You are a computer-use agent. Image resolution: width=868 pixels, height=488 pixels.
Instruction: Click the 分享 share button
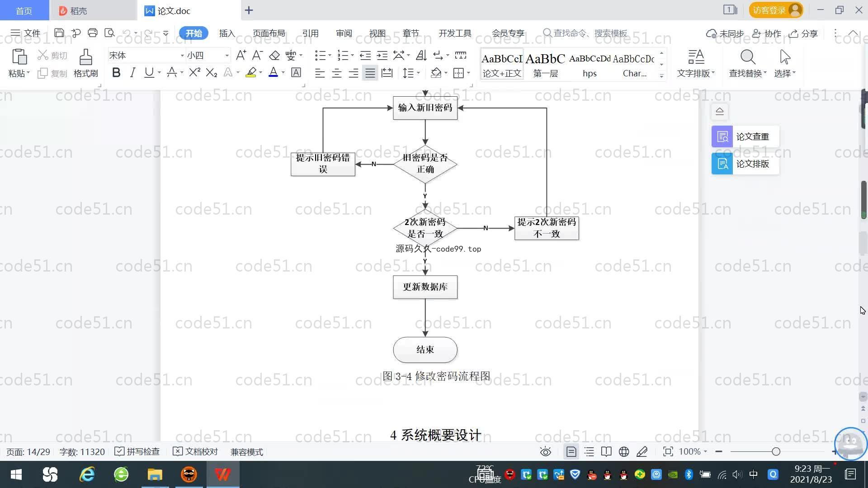803,33
